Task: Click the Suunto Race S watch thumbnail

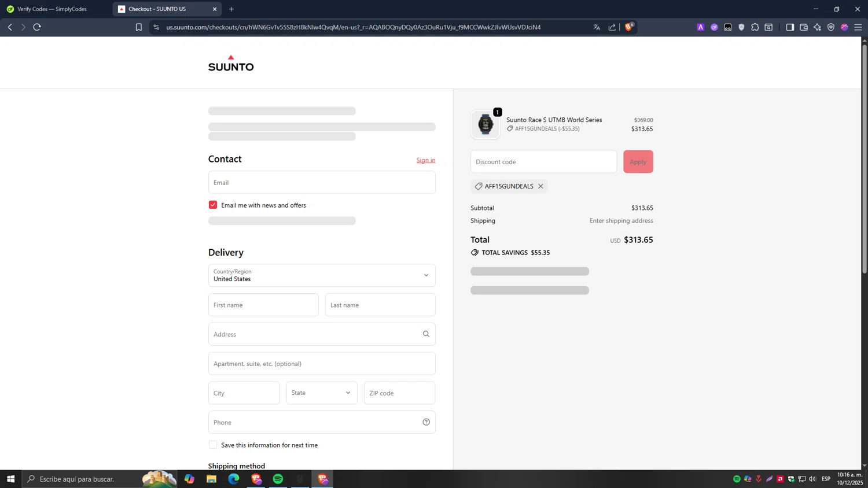Action: pyautogui.click(x=486, y=124)
